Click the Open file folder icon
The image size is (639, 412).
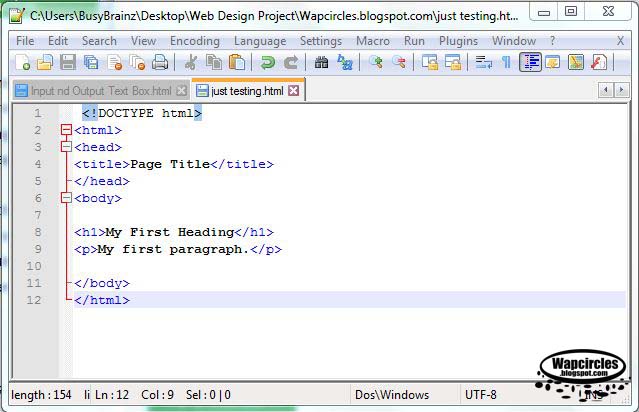45,63
